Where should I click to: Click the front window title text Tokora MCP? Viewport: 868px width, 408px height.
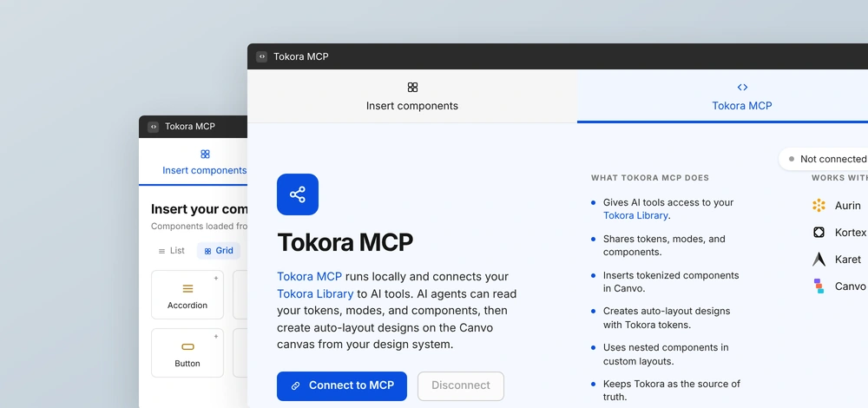pyautogui.click(x=300, y=56)
